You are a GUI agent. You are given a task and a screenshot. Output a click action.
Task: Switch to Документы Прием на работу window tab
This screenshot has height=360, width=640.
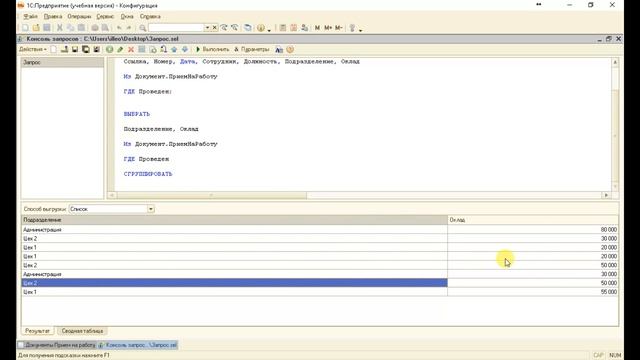tap(57, 345)
